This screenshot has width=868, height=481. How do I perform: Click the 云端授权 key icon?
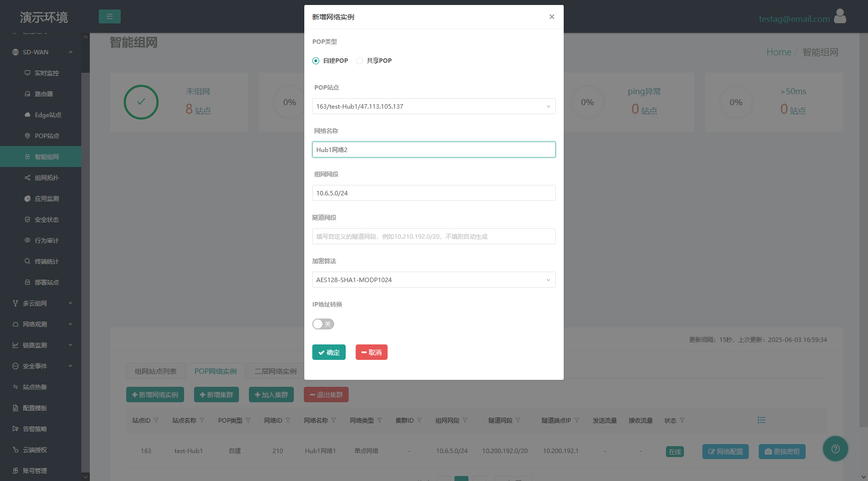[x=15, y=450]
